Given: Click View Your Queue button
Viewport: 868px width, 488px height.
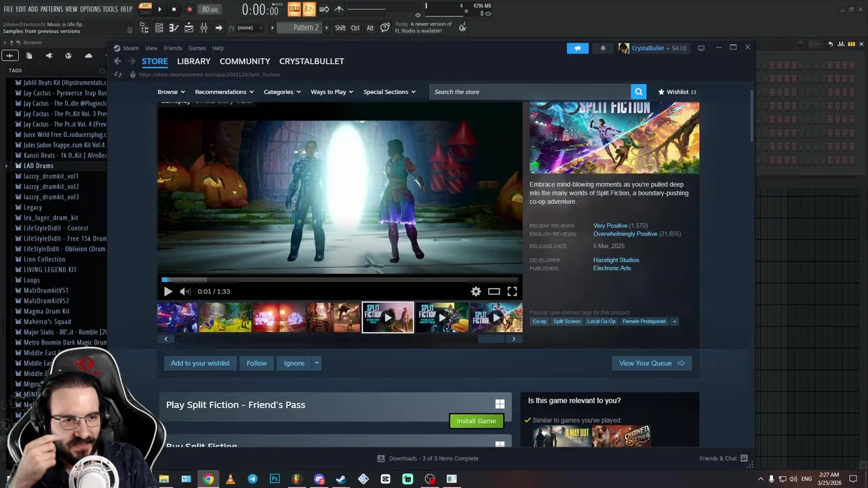Looking at the screenshot, I should pos(652,363).
